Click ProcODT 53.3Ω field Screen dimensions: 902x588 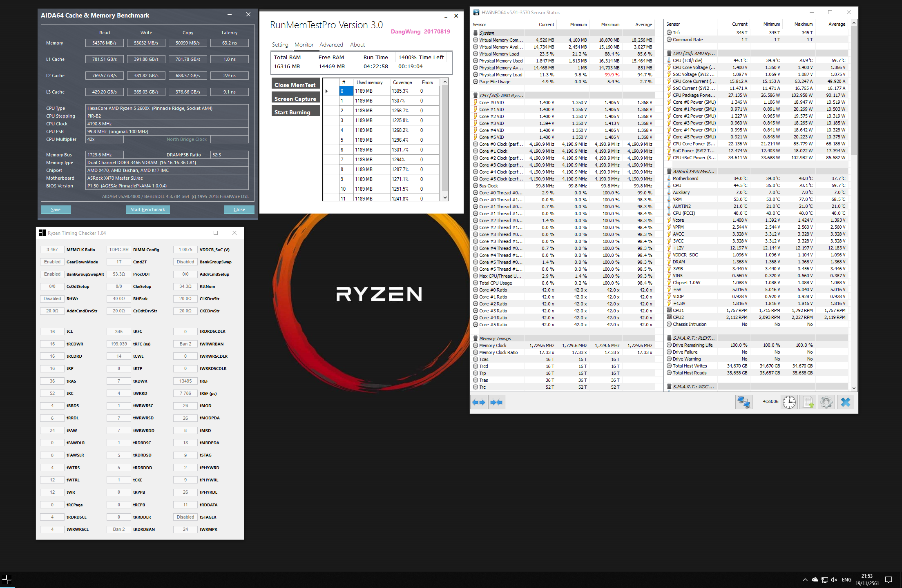tap(119, 274)
